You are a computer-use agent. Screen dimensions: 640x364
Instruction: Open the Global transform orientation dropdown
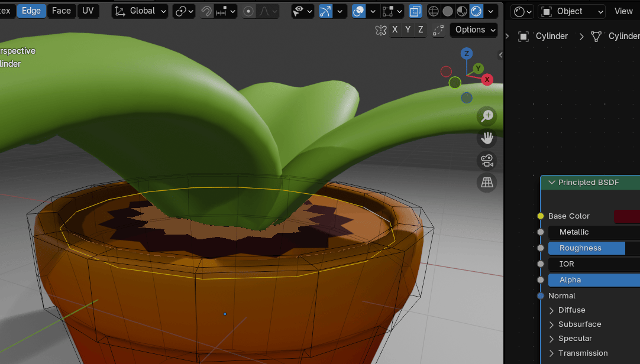pos(140,11)
